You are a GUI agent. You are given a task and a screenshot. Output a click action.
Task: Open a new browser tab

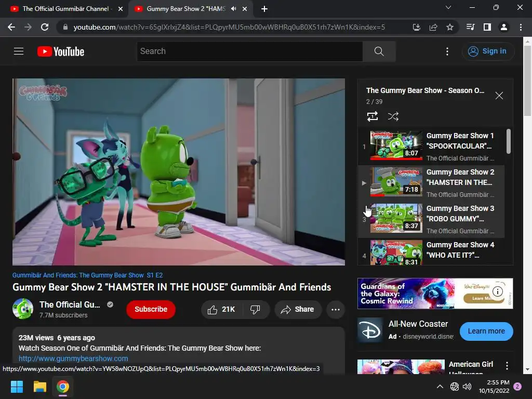(x=264, y=9)
